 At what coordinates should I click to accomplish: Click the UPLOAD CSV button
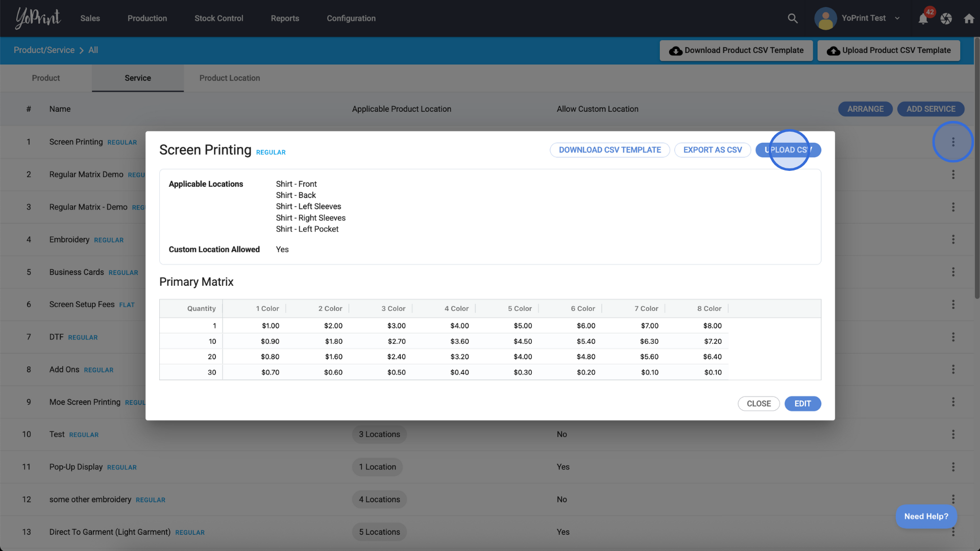(x=788, y=150)
